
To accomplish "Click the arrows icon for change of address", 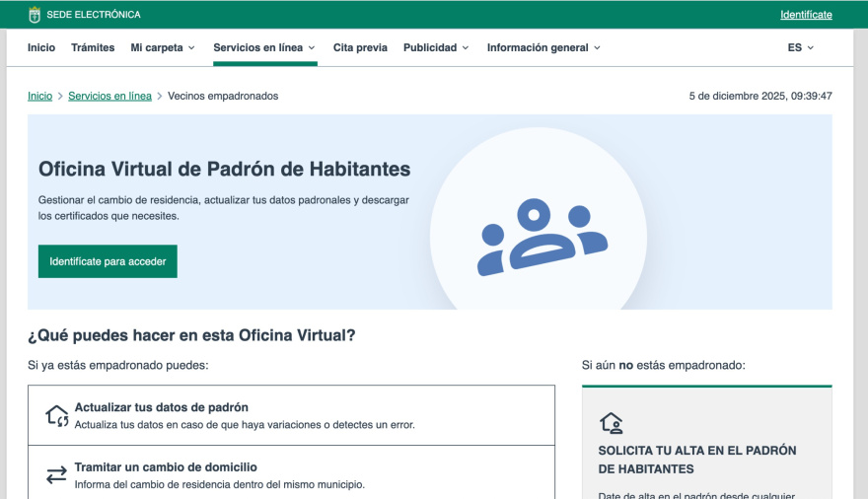I will tap(57, 475).
